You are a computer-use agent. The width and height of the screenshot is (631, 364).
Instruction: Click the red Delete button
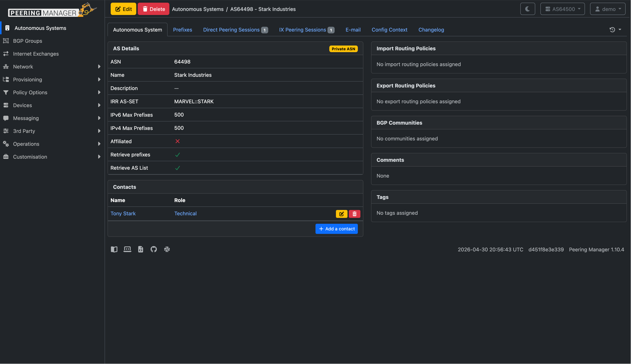pyautogui.click(x=153, y=9)
